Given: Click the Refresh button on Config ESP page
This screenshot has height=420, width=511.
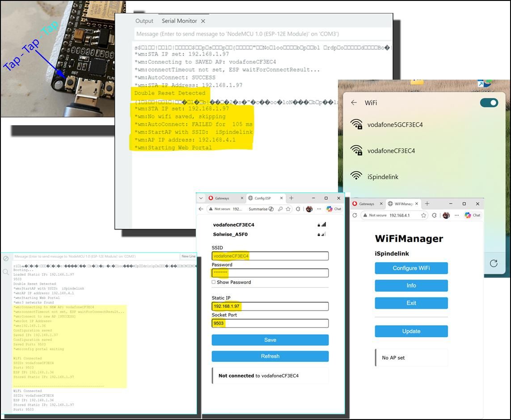Looking at the screenshot, I should click(x=270, y=356).
